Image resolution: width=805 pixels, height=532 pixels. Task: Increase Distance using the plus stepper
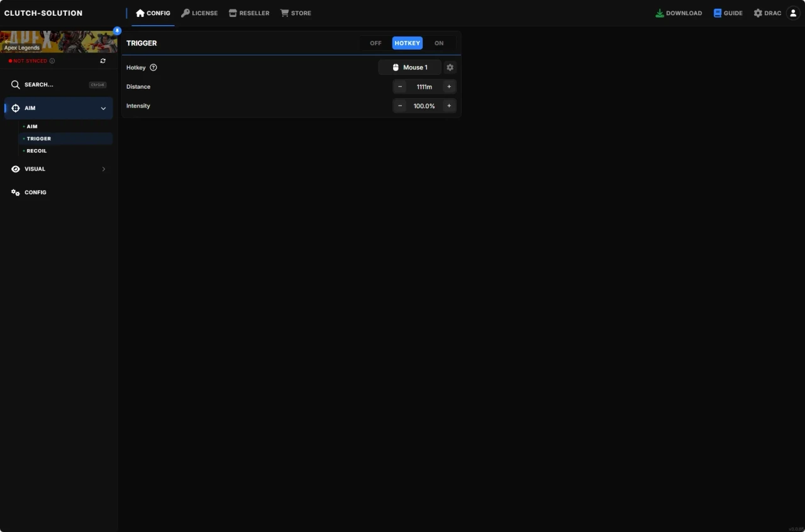pos(449,86)
